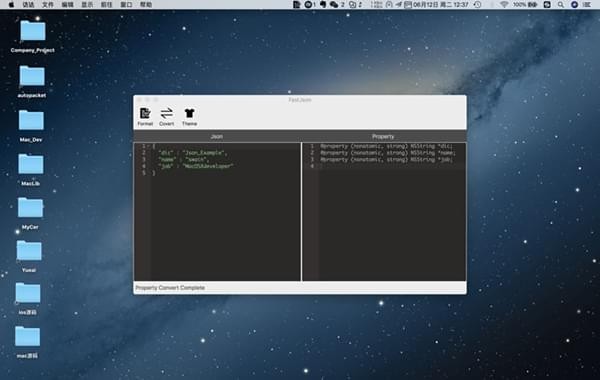Select the Json pane header
Screen dimensions: 600x380
pyautogui.click(x=217, y=137)
